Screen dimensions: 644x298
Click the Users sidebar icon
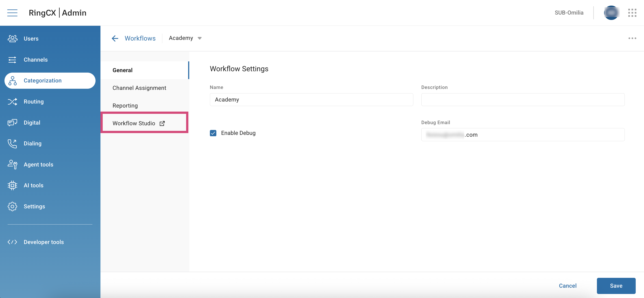[x=12, y=39]
